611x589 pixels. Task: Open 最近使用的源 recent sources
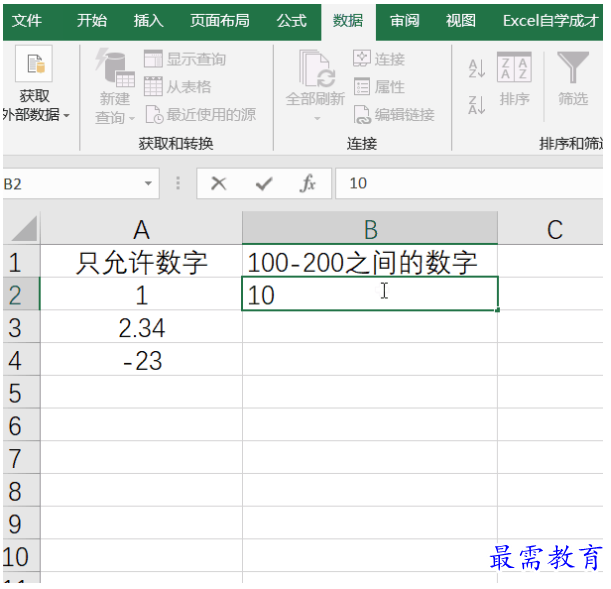(201, 115)
